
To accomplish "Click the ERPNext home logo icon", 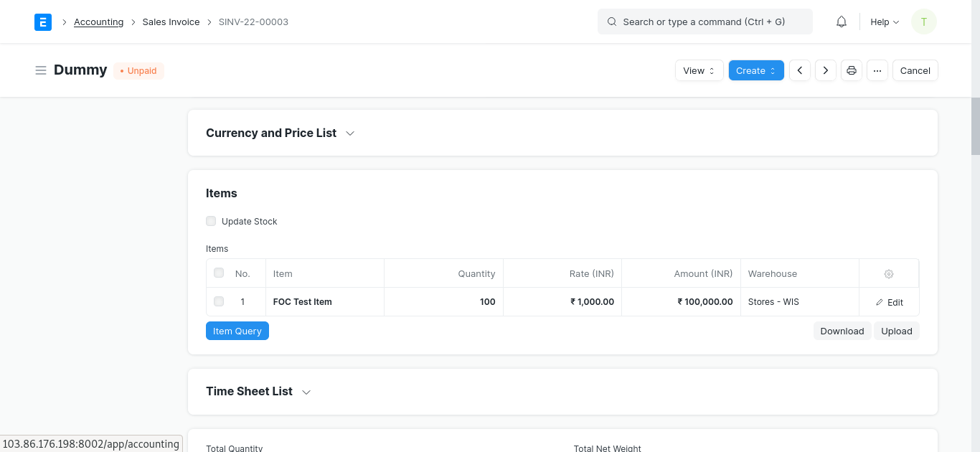I will (43, 22).
